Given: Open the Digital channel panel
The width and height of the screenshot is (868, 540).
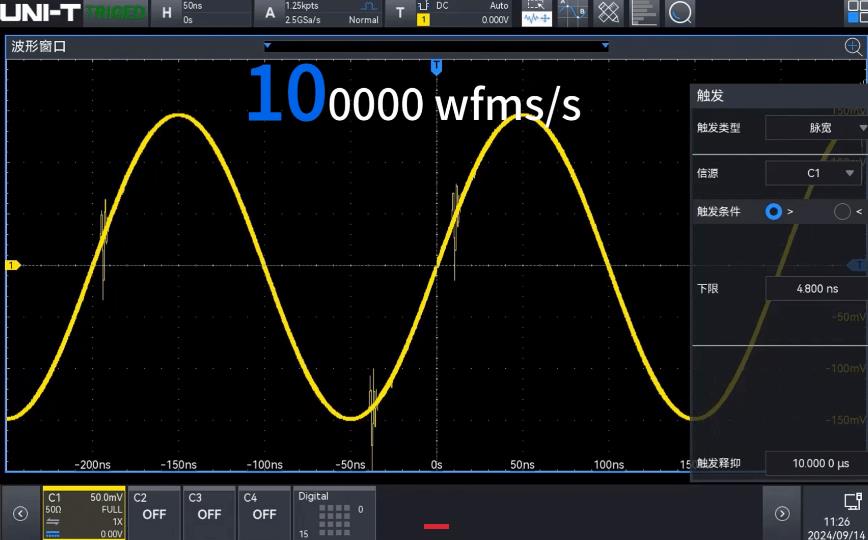Looking at the screenshot, I should pyautogui.click(x=334, y=513).
